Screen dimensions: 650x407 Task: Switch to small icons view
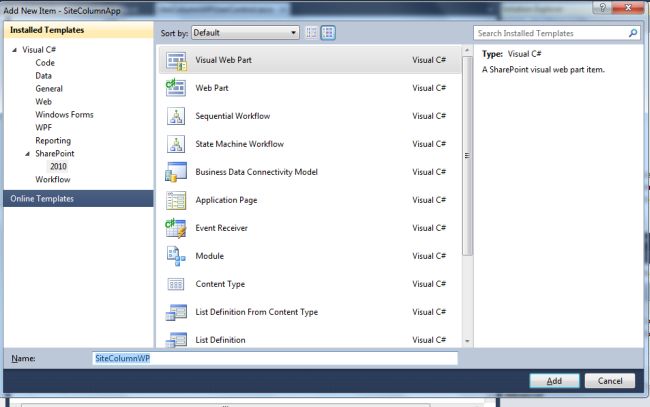(x=311, y=33)
